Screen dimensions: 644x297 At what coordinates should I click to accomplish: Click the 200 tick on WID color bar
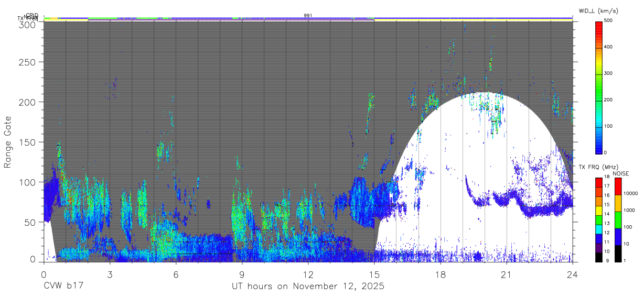(608, 100)
